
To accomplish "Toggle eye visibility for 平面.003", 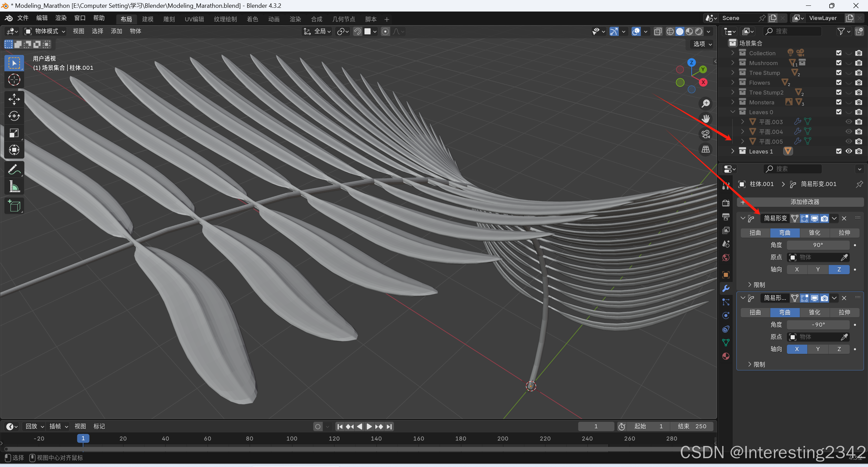I will [849, 122].
